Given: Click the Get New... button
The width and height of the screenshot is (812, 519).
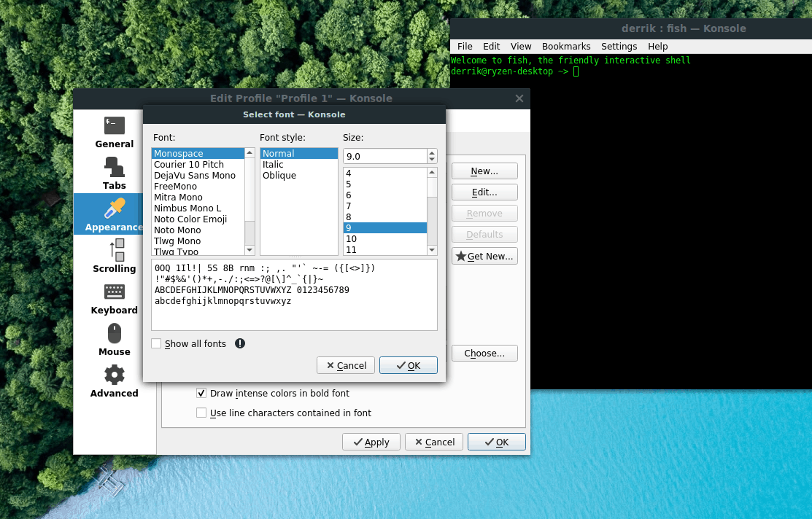Looking at the screenshot, I should coord(484,256).
